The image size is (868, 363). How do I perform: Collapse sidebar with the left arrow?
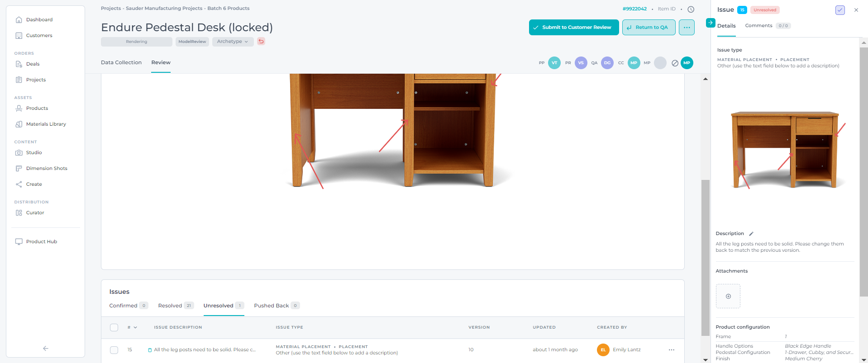click(45, 348)
